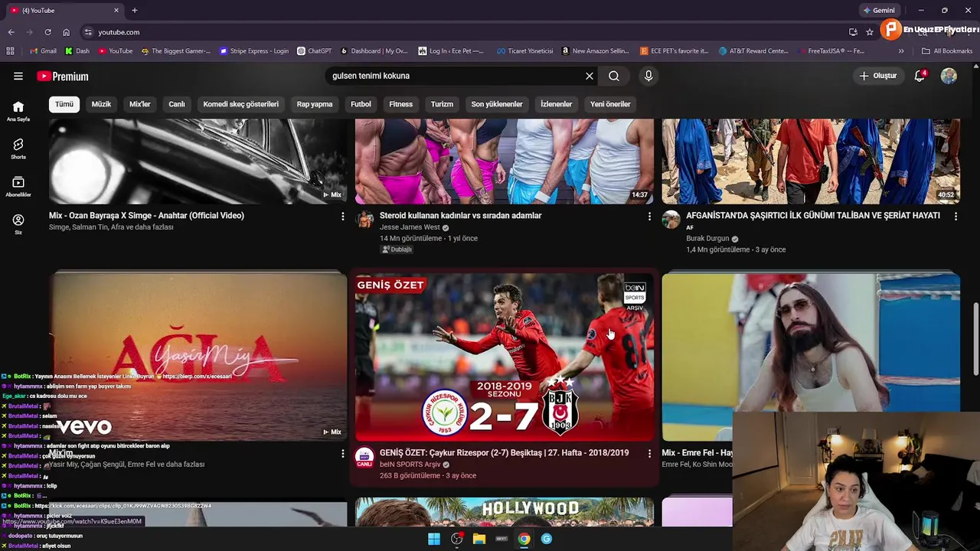The height and width of the screenshot is (551, 980).
Task: Open Chrome apps grid icon
Action: point(10,51)
